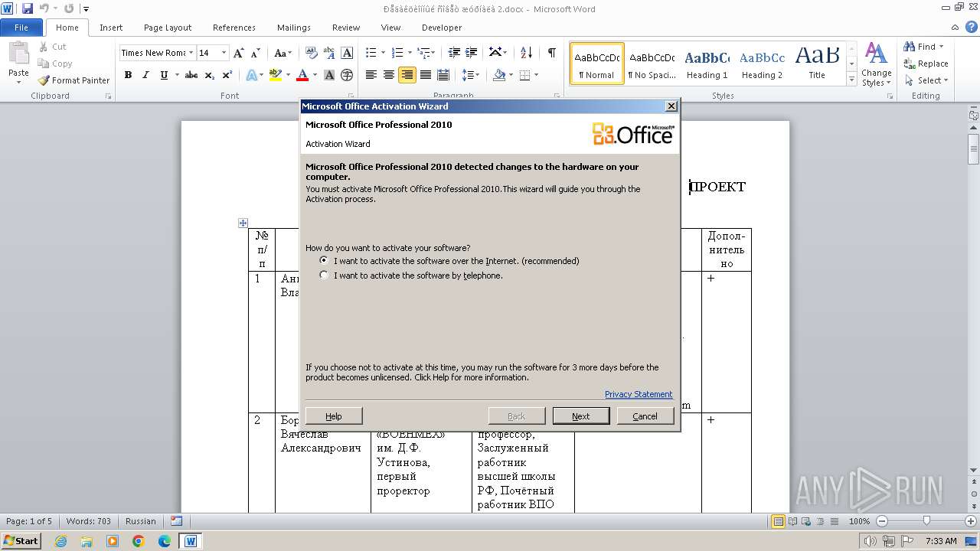Click the Grow Font icon

239,53
